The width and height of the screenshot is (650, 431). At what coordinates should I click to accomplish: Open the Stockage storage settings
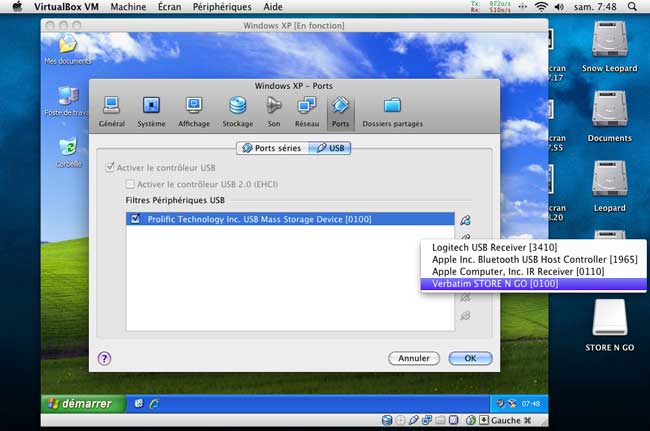(x=237, y=111)
